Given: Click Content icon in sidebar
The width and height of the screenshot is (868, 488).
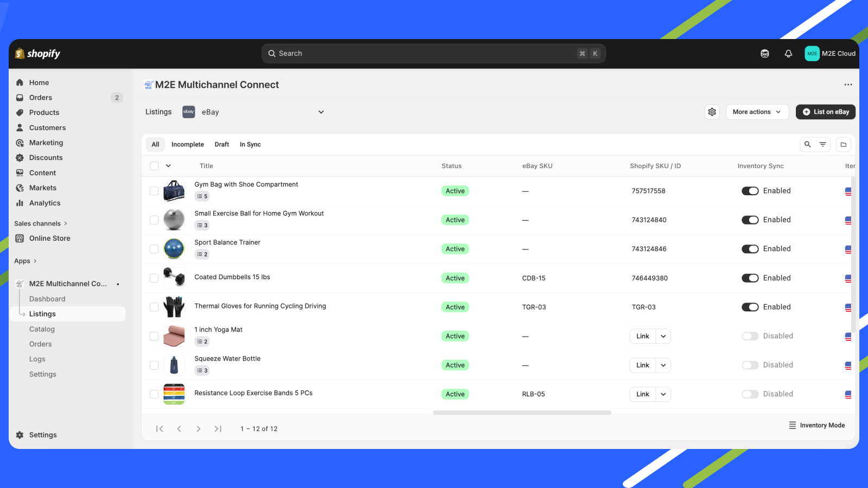Looking at the screenshot, I should pos(20,173).
